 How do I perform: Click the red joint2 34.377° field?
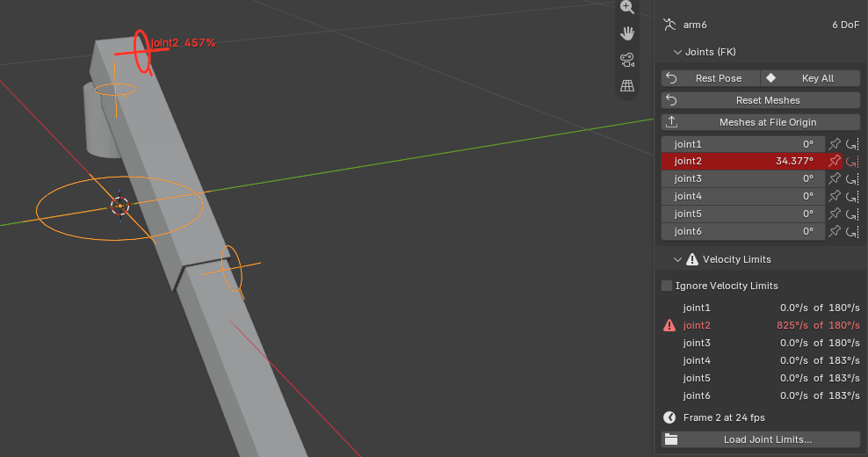coord(743,161)
